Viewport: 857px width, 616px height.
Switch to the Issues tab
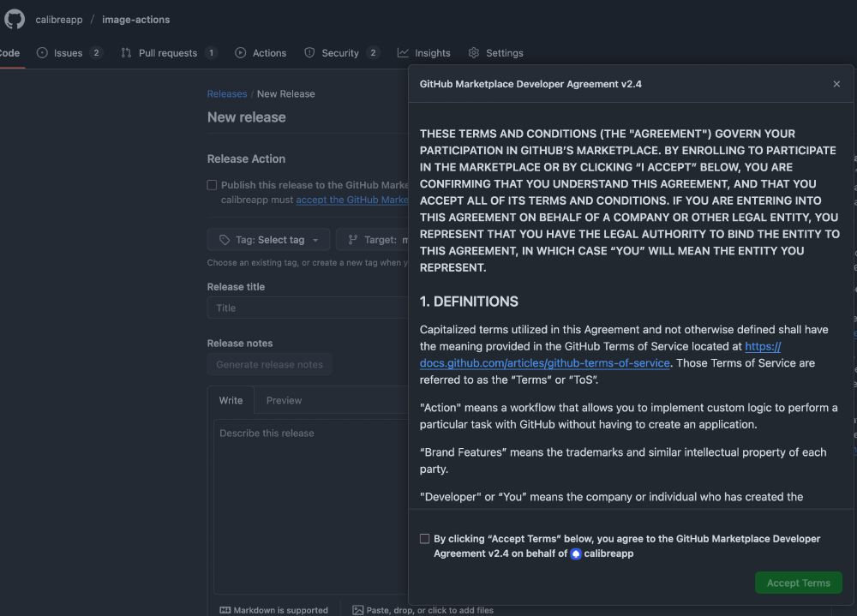pos(69,53)
